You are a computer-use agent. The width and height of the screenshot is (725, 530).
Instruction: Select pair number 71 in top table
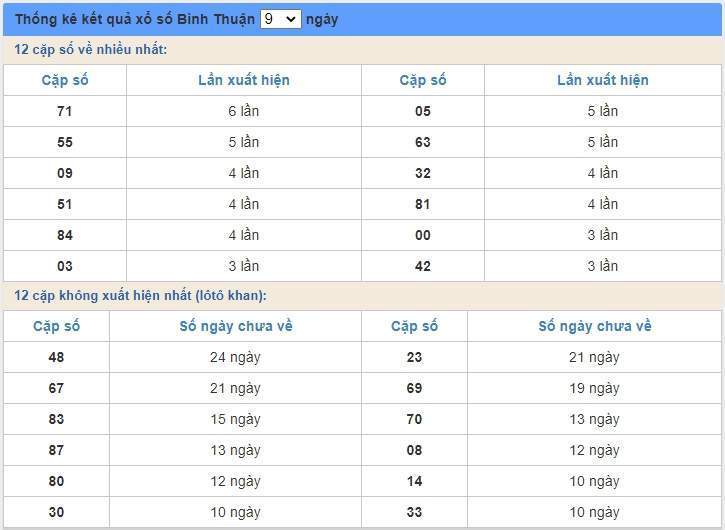[65, 111]
